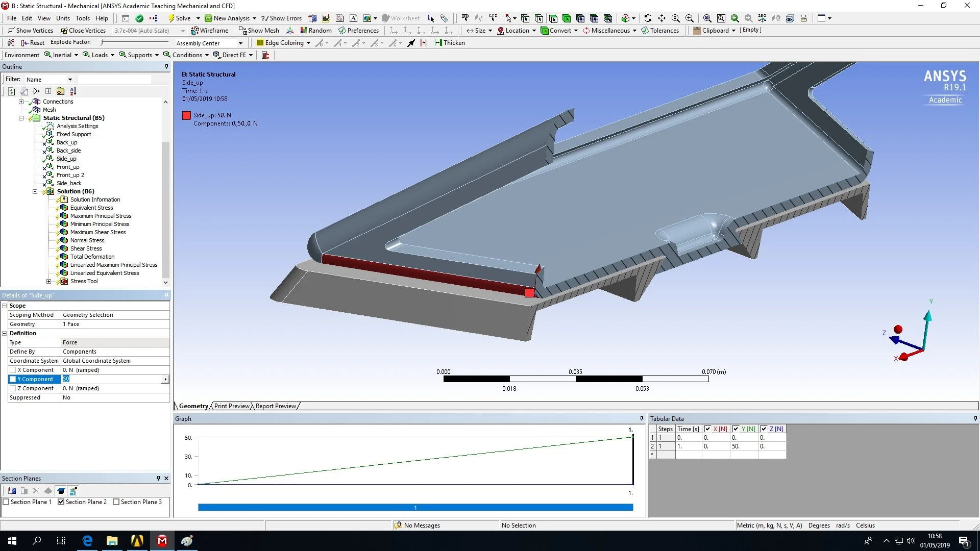Click the Show Errors button
The width and height of the screenshot is (980, 551).
(281, 18)
